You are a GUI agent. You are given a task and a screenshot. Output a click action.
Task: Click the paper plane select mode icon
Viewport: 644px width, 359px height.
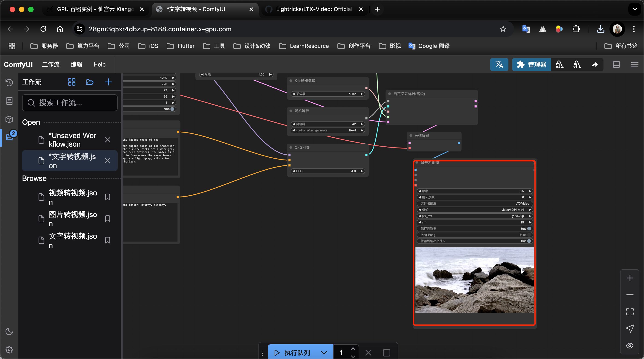point(630,328)
